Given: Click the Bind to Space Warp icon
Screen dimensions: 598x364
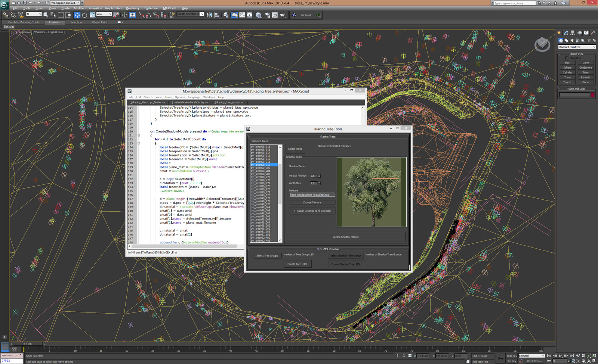Looking at the screenshot, I should pyautogui.click(x=21, y=15).
